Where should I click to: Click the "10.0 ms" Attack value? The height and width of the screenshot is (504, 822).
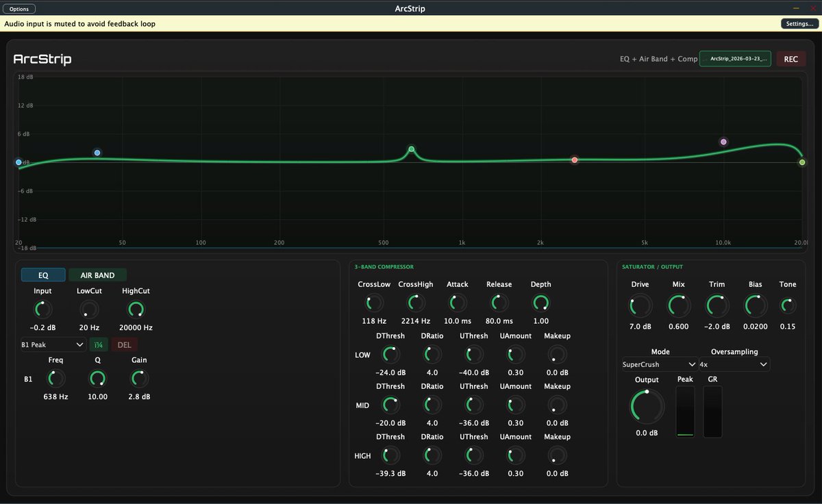tap(458, 321)
